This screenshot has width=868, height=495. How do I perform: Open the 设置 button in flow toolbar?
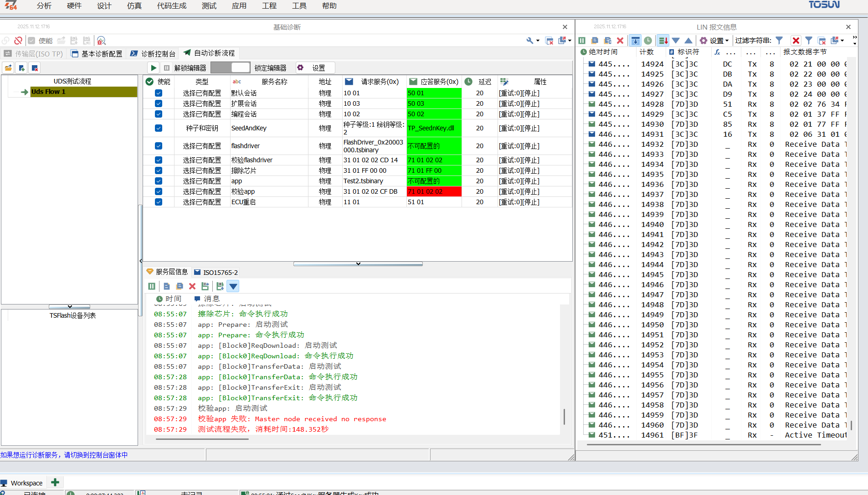(315, 67)
